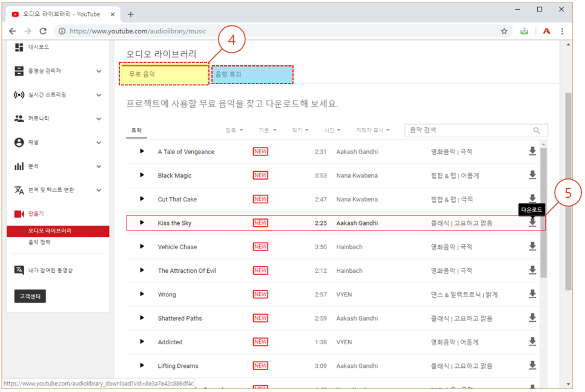Play the track Shattered Paths
The image size is (585, 392).
(142, 318)
